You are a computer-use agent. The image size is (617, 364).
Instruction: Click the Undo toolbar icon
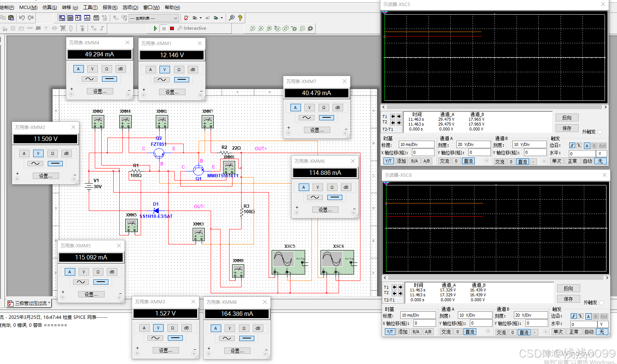click(x=22, y=18)
